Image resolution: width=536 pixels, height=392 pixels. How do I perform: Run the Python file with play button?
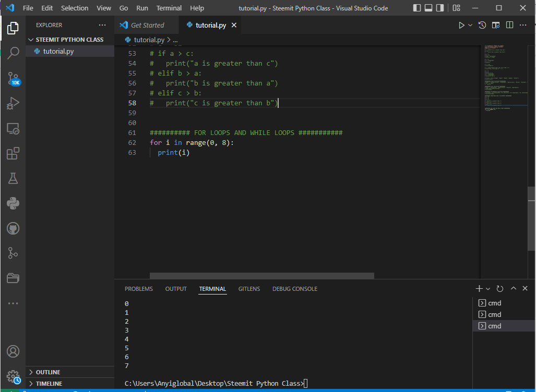point(461,25)
